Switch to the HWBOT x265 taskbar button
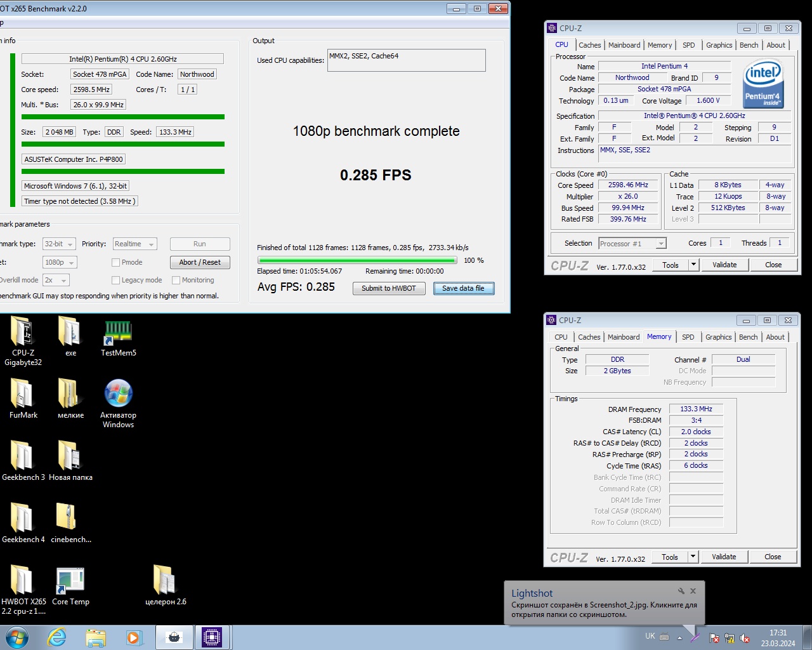Screen dimensions: 812x650 (174, 637)
